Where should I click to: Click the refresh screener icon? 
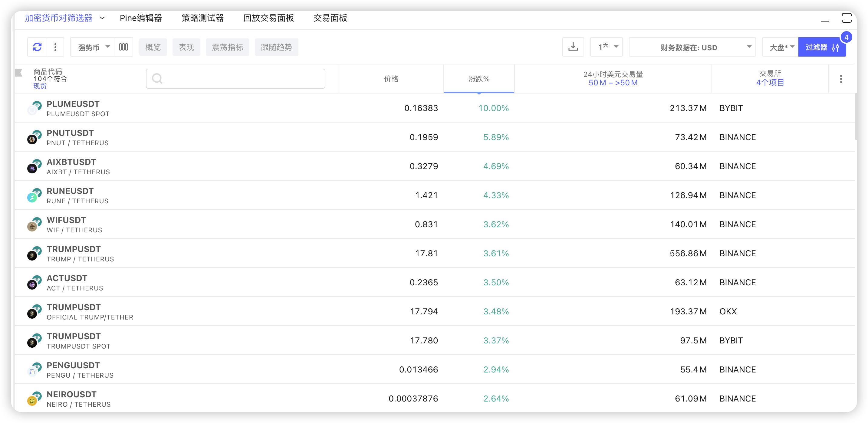pyautogui.click(x=37, y=47)
